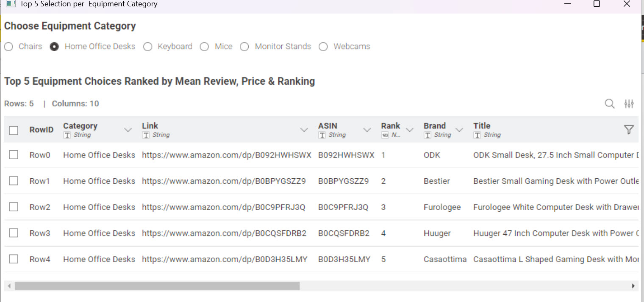Click the Amazon link for B0D3H35LMY
Viewport: 644px width, 302px height.
click(225, 259)
